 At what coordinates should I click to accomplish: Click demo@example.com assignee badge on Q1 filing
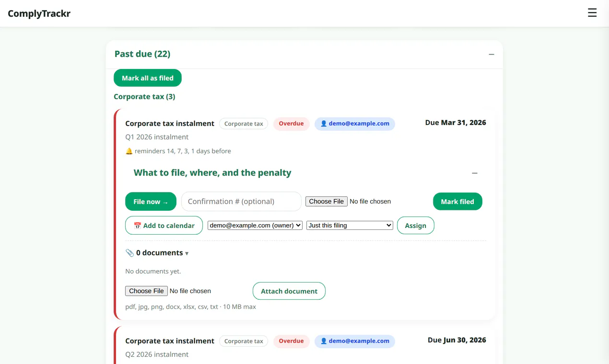point(355,124)
